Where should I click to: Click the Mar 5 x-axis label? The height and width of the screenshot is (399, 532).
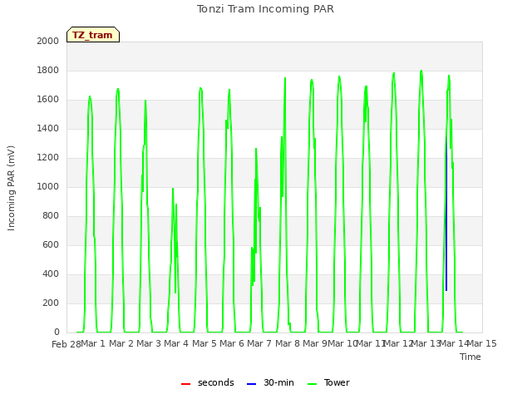(204, 343)
